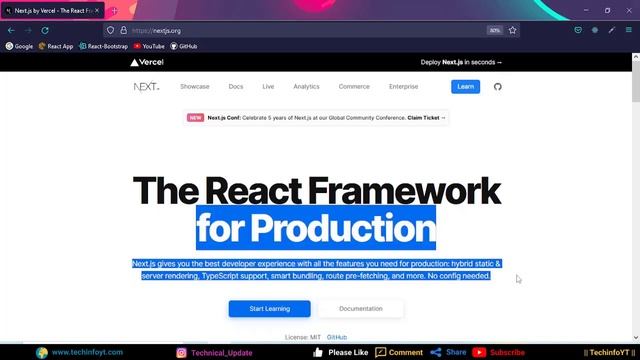
Task: Close the Next.js by Vercel tab
Action: point(97,11)
